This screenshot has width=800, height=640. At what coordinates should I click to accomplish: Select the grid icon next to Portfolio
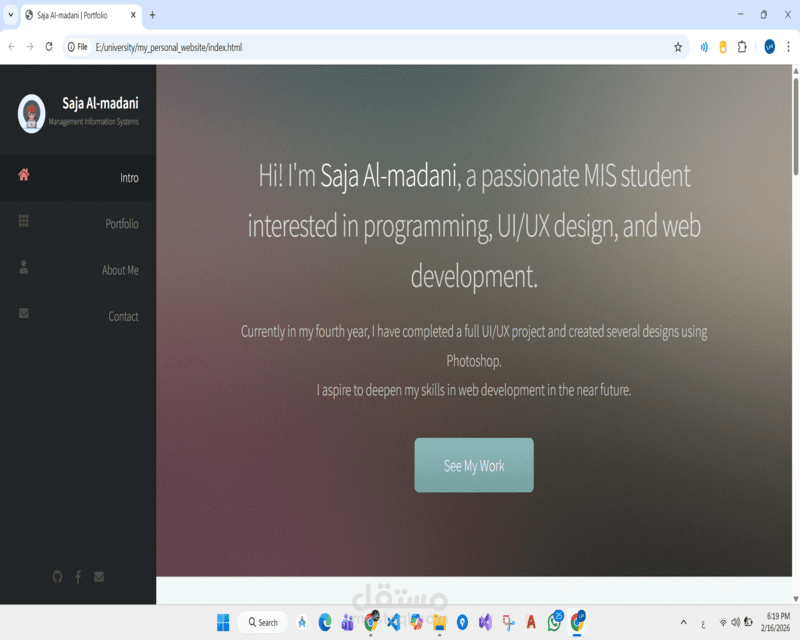tap(23, 220)
